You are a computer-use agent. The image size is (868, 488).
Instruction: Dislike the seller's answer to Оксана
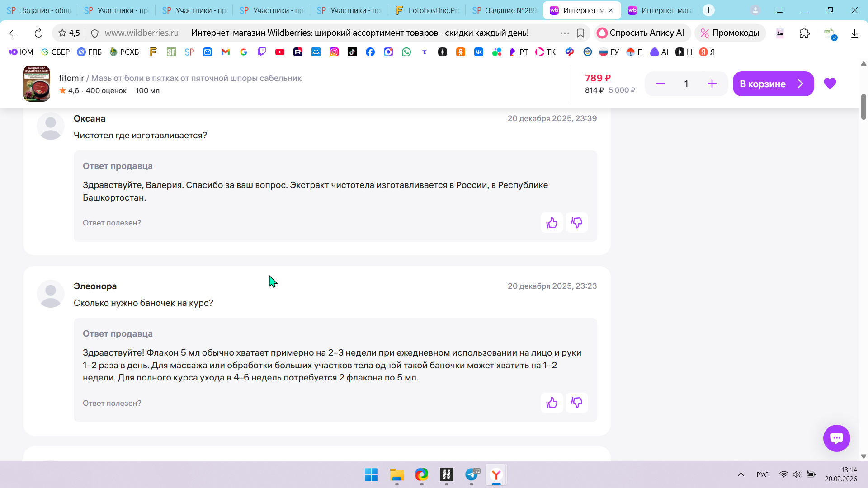coord(576,223)
